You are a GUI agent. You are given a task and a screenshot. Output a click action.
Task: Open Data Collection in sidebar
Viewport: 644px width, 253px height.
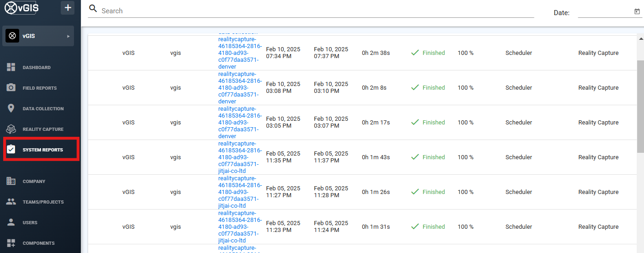pos(43,108)
